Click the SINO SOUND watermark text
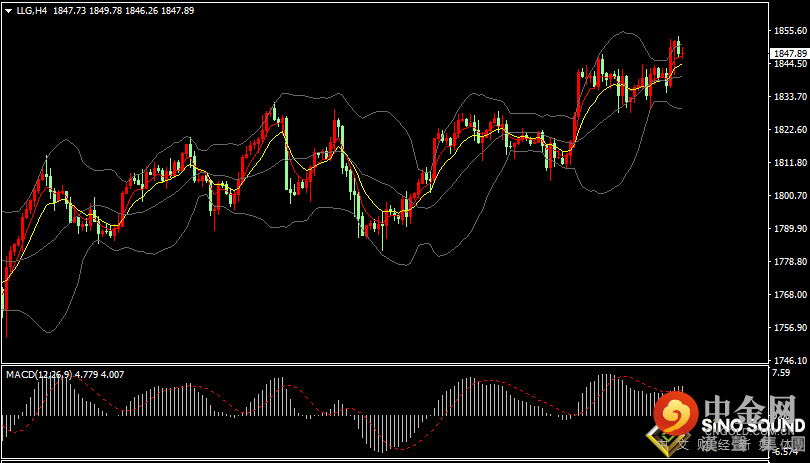810x463 pixels. (753, 426)
